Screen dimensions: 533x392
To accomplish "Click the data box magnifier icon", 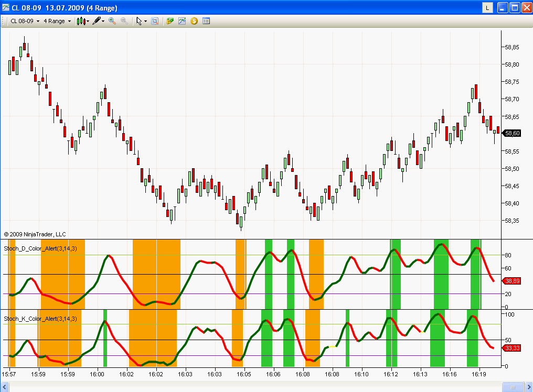I will coord(155,21).
